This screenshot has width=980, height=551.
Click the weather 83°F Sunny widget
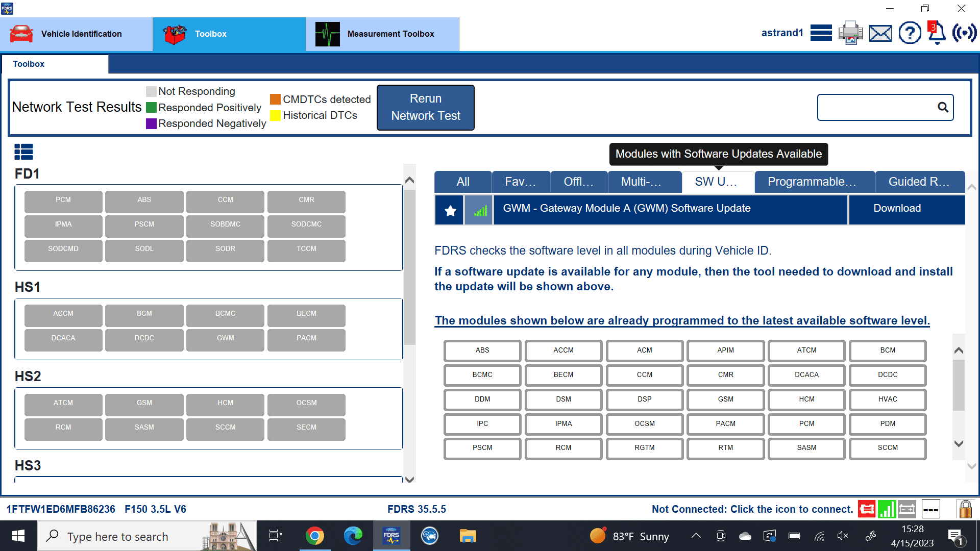(629, 536)
